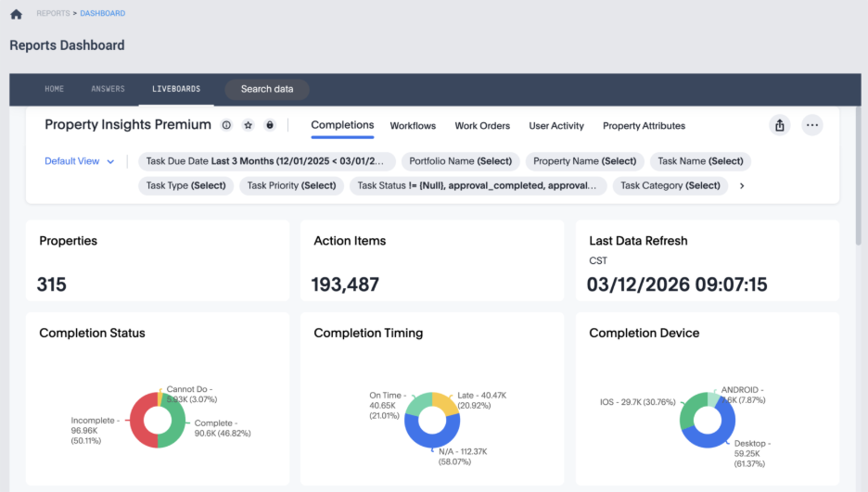Click the share export icon
The height and width of the screenshot is (492, 868).
click(780, 125)
